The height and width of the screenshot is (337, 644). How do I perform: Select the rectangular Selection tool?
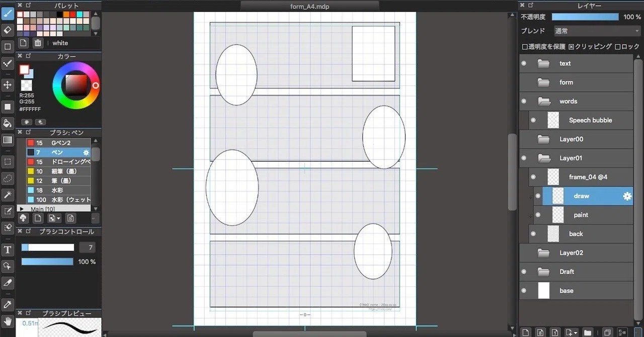8,161
